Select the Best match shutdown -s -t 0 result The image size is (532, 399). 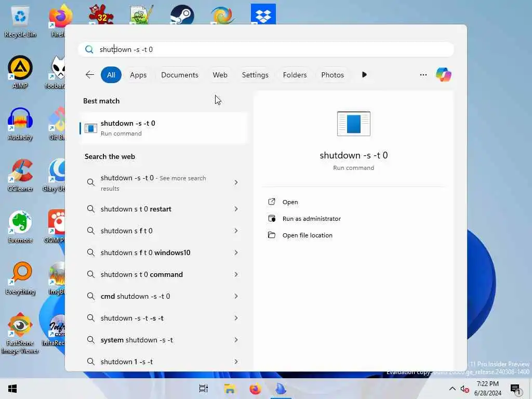[x=164, y=128]
